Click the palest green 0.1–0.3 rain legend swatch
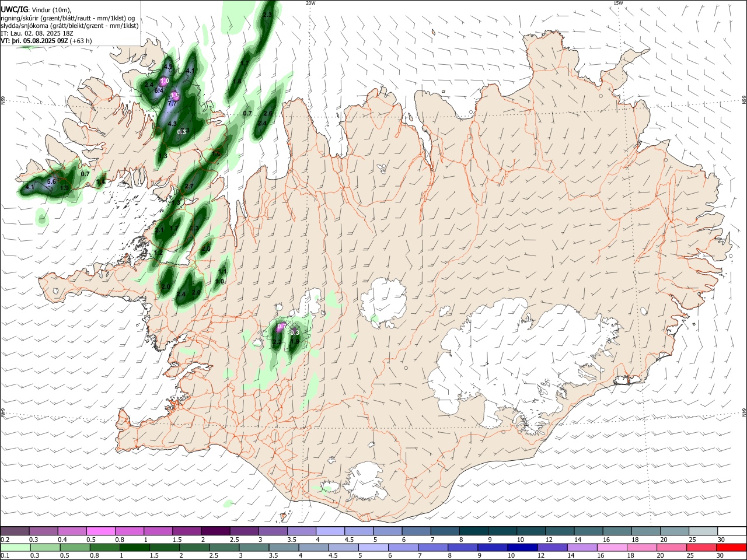 pos(15,547)
